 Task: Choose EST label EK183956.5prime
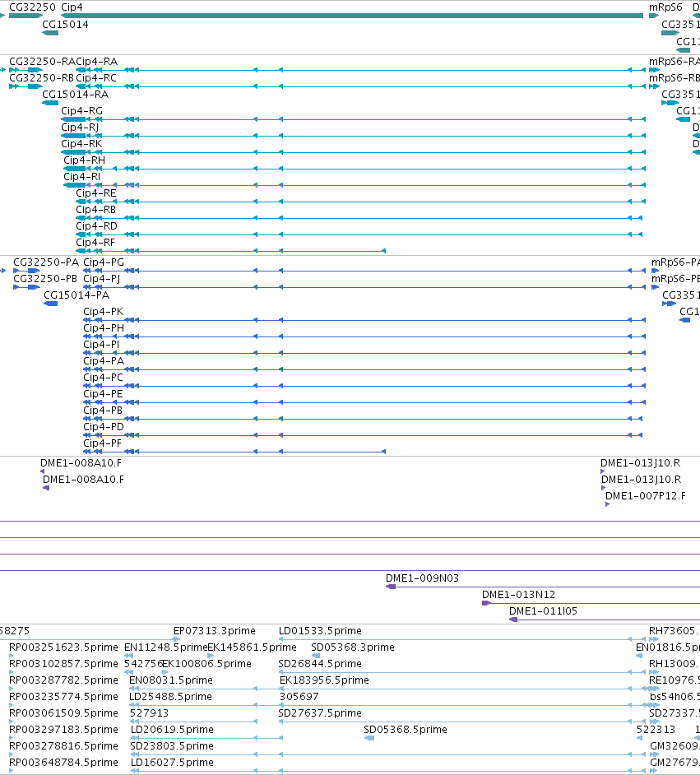pos(325,680)
